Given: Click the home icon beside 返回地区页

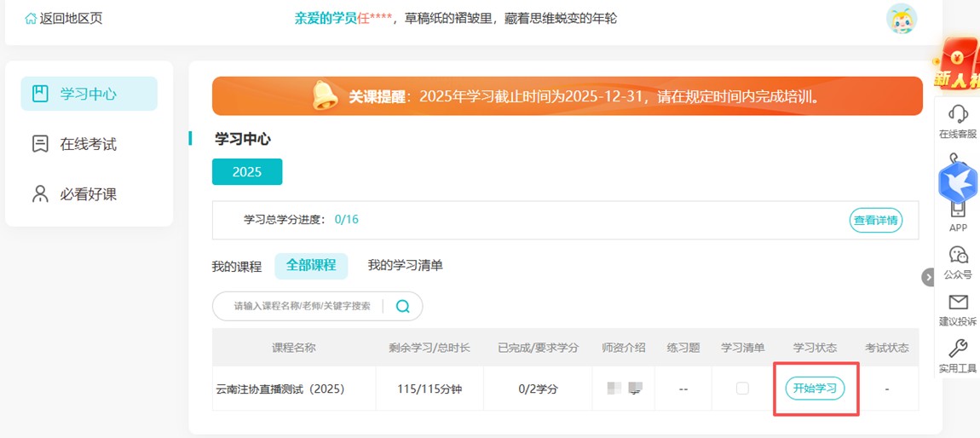Looking at the screenshot, I should [x=31, y=19].
